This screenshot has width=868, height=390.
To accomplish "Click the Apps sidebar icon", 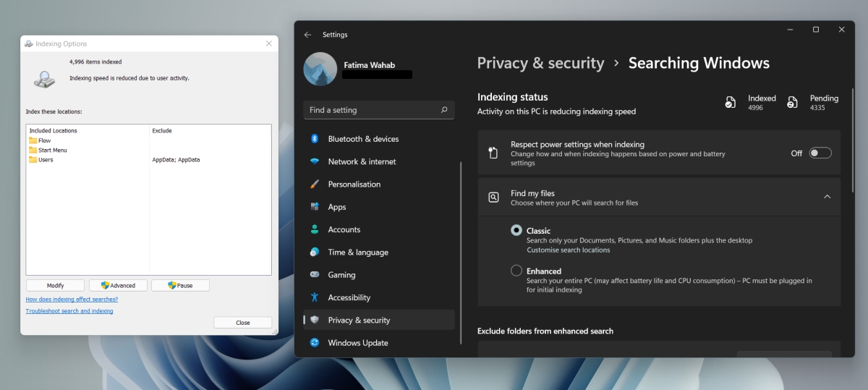I will coord(315,207).
